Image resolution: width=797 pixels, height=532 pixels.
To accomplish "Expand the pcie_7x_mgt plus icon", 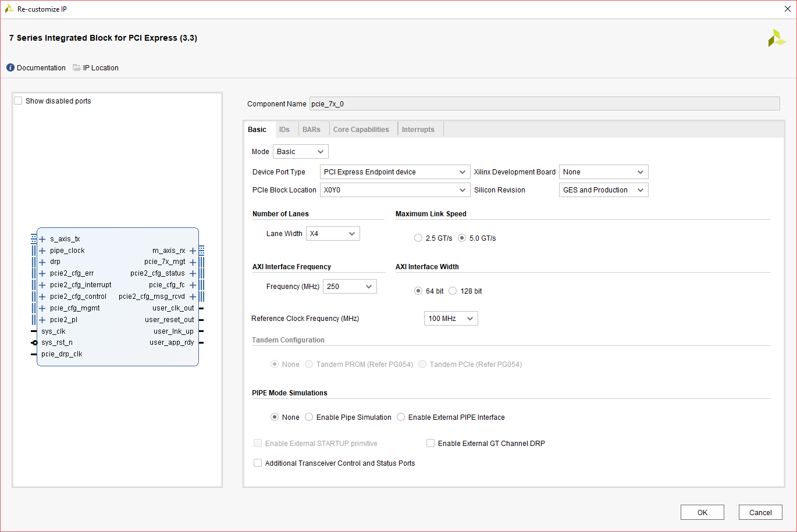I will 193,262.
